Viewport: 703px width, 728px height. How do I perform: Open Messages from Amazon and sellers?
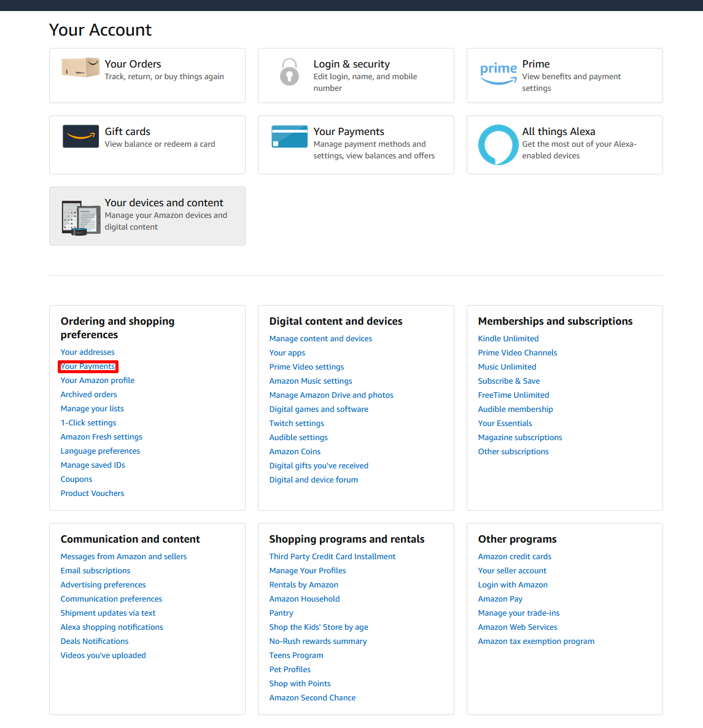tap(123, 556)
